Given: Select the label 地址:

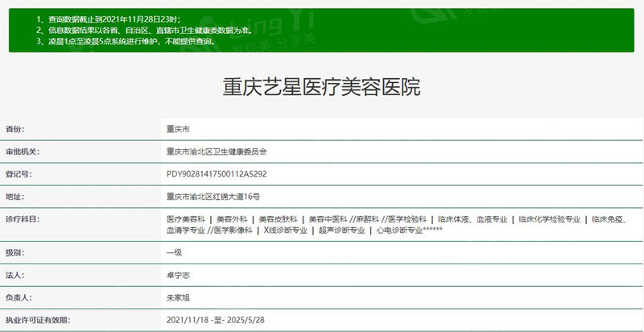Looking at the screenshot, I should click(x=14, y=197).
